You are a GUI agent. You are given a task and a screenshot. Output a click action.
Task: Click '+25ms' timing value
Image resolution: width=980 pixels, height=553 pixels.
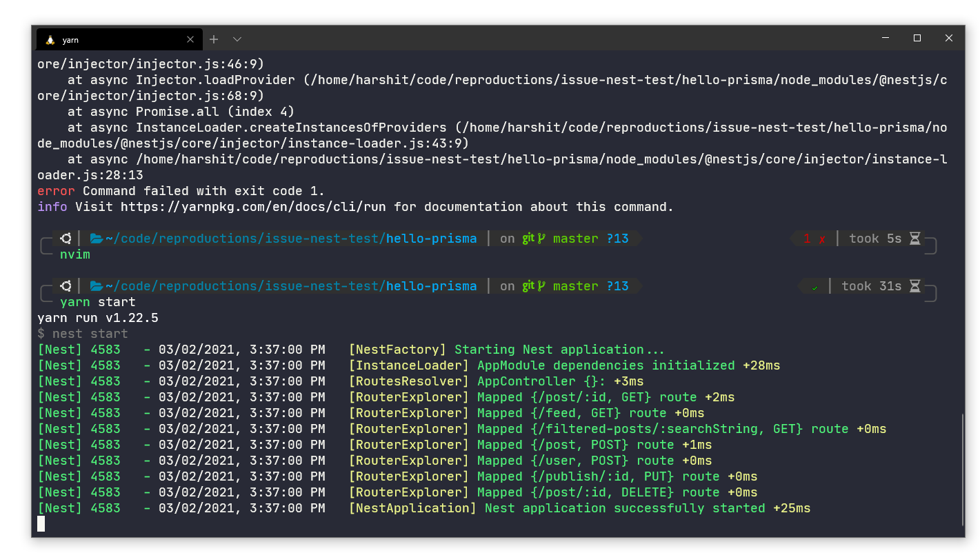792,508
